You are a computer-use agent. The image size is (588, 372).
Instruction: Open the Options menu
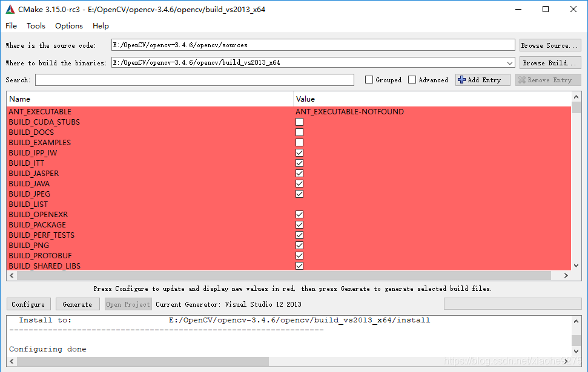tap(69, 26)
